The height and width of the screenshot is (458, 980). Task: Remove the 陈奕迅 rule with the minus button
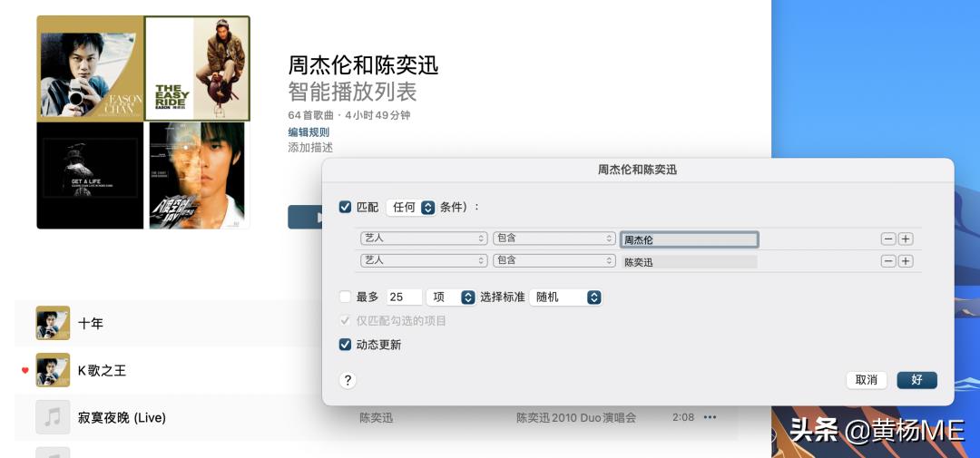click(x=888, y=261)
